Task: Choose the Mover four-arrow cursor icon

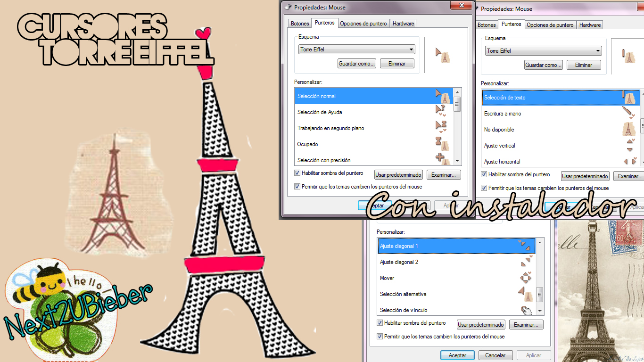Action: tap(525, 277)
